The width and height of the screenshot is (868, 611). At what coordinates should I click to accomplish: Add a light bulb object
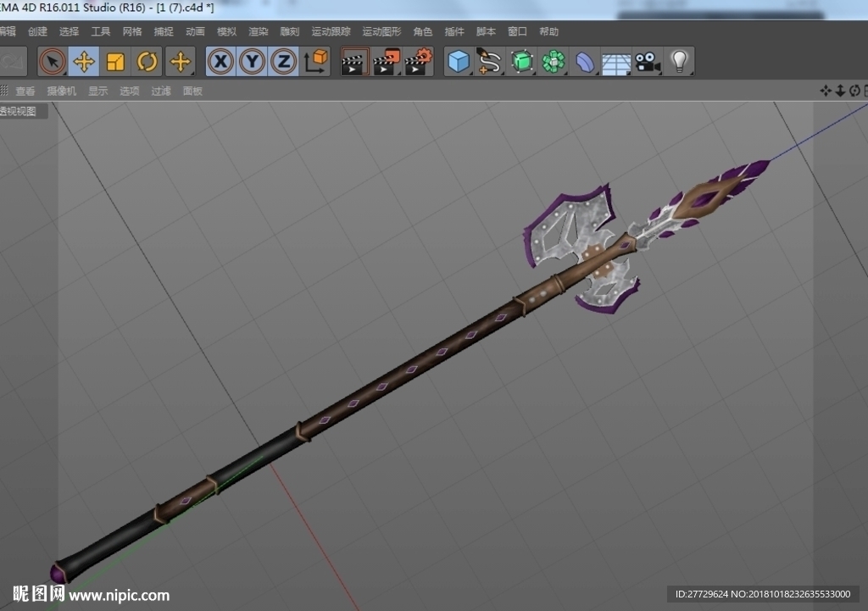(x=679, y=61)
